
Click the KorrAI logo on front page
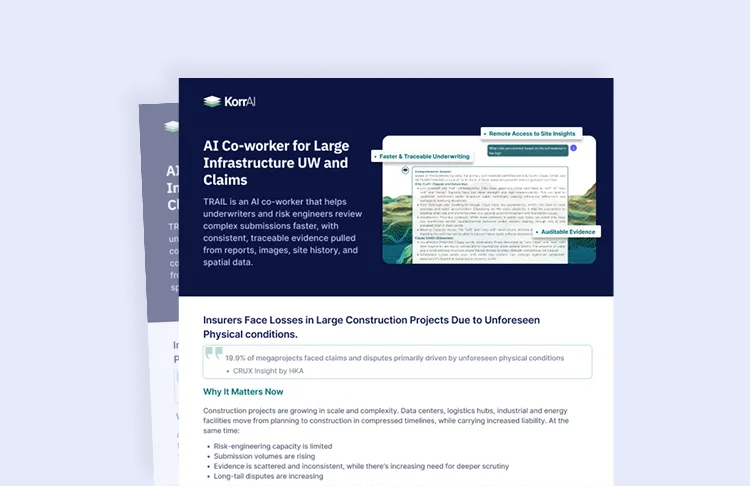pyautogui.click(x=229, y=101)
